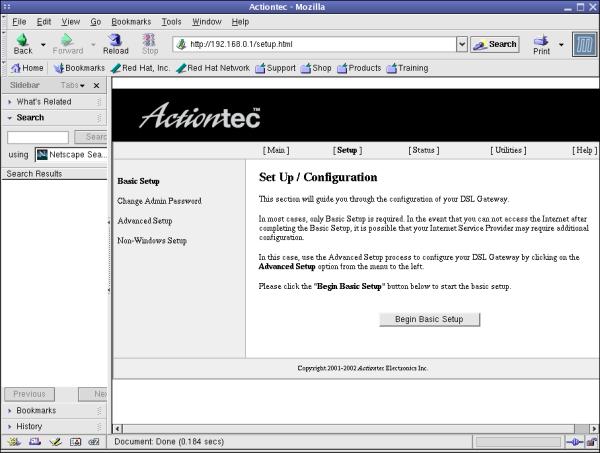Open Navigator from status bar component icon
This screenshot has width=600, height=453.
tap(14, 442)
